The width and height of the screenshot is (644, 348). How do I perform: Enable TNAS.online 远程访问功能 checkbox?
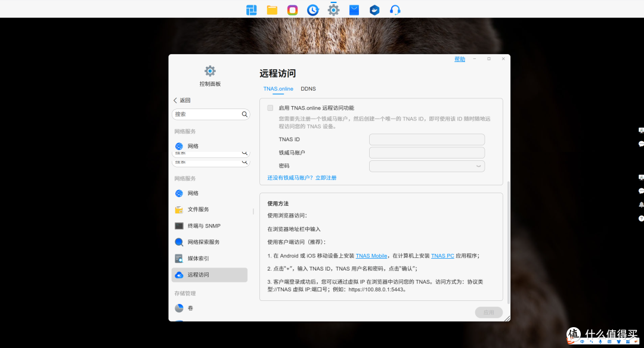[270, 108]
